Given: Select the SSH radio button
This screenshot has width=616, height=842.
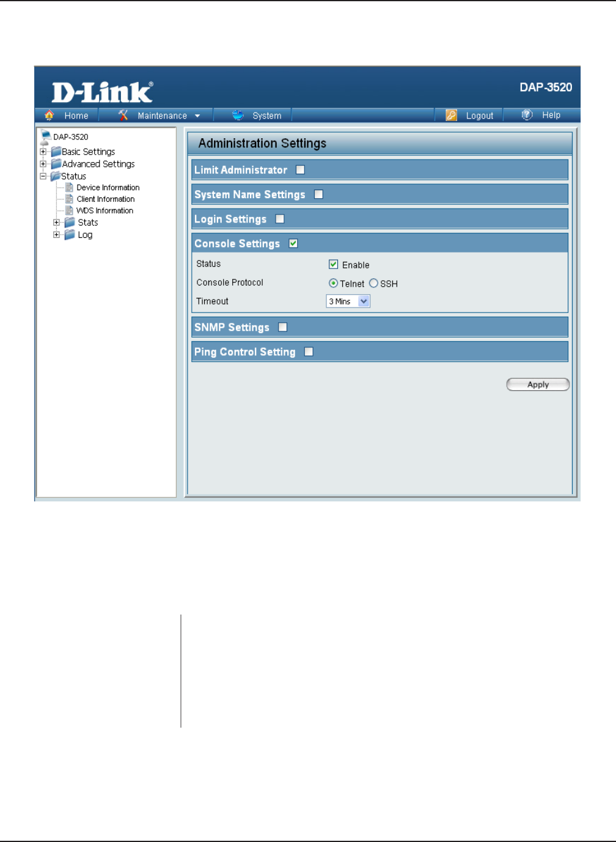Looking at the screenshot, I should click(373, 283).
